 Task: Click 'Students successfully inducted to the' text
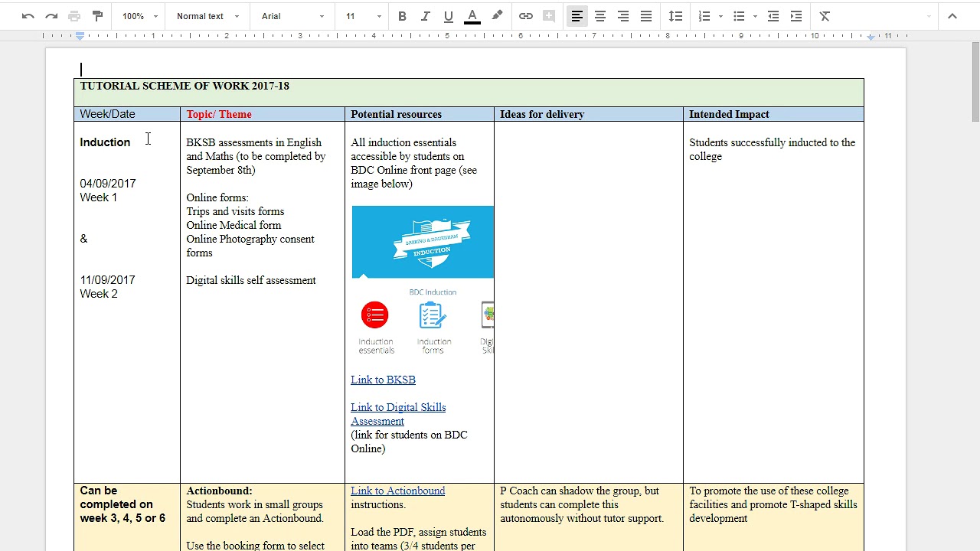click(772, 142)
